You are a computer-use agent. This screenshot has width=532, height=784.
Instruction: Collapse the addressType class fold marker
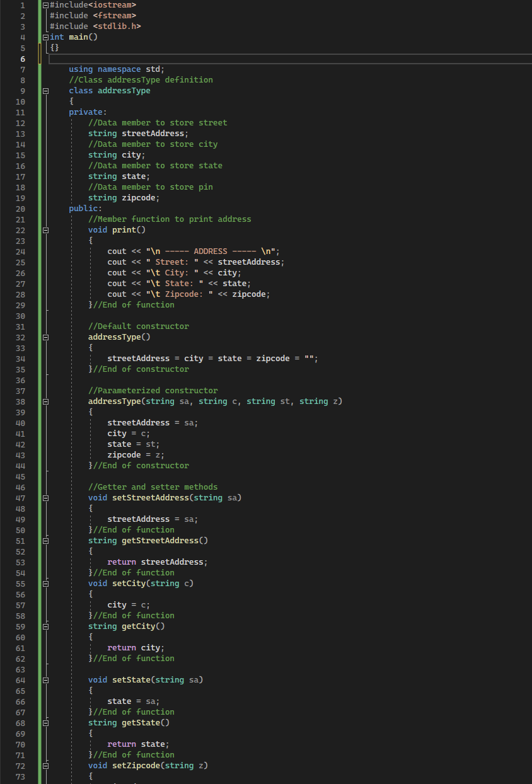44,90
